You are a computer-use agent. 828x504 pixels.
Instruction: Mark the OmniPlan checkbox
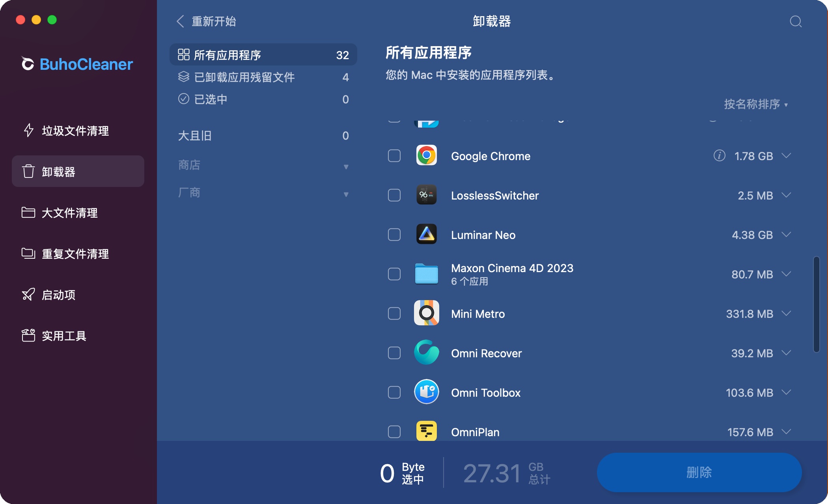(394, 432)
